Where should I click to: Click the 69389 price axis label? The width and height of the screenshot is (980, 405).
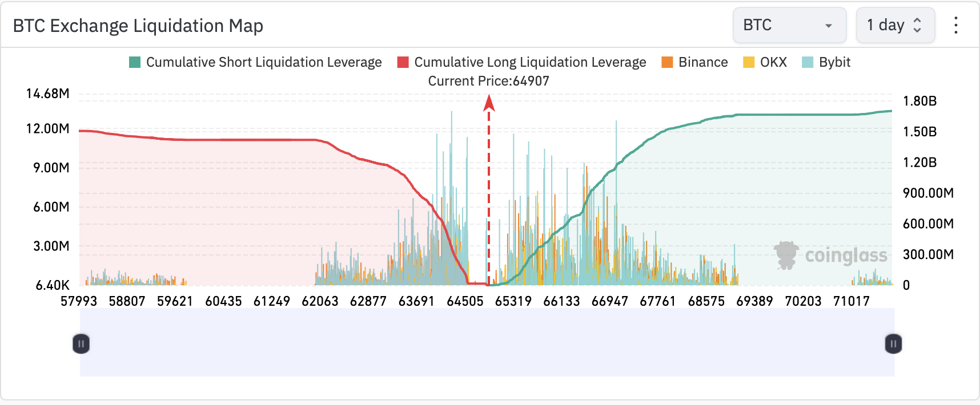754,301
